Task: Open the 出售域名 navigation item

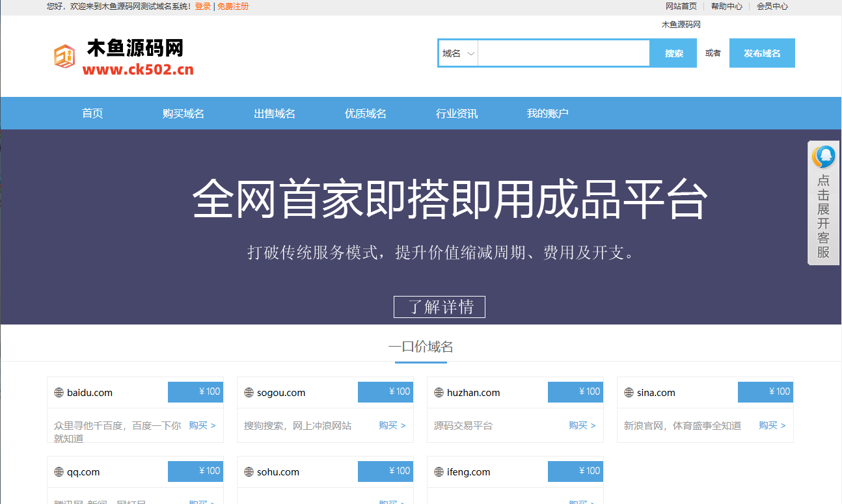Action: tap(275, 113)
